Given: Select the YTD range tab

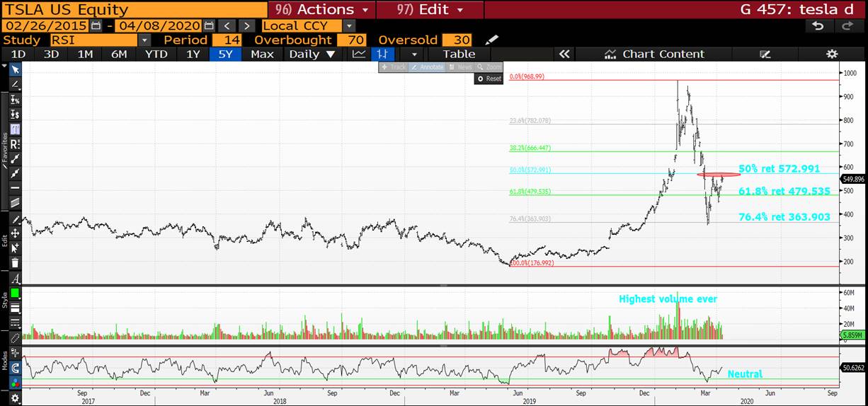Looking at the screenshot, I should pos(156,54).
